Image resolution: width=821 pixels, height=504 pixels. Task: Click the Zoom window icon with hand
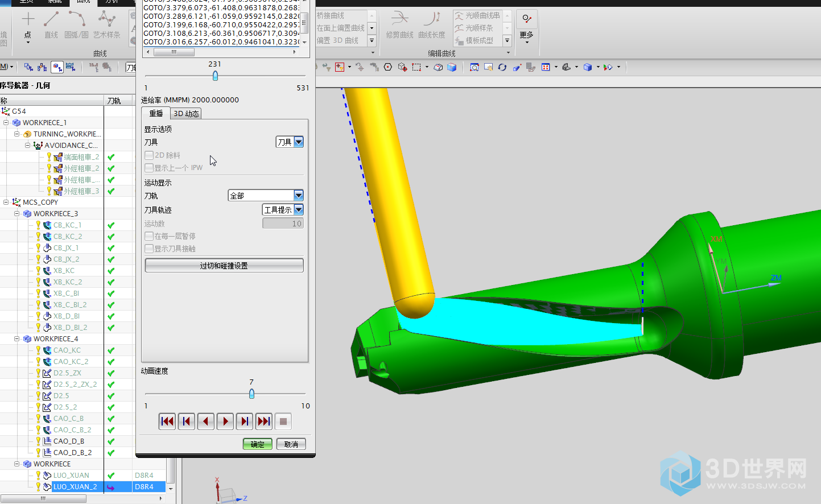click(488, 67)
